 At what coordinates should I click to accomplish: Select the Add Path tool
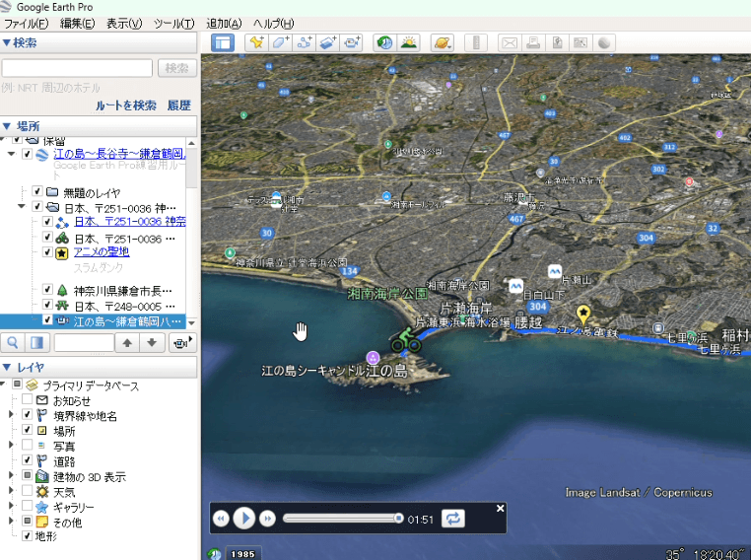click(x=305, y=42)
